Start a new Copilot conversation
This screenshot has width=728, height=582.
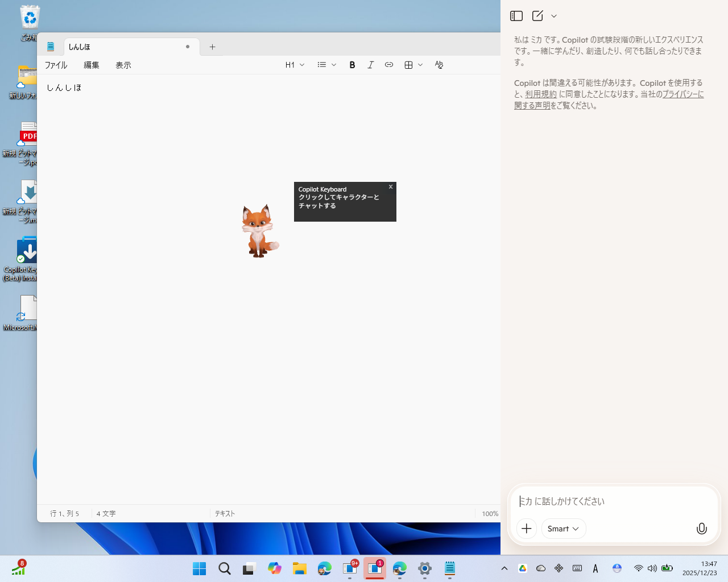537,16
